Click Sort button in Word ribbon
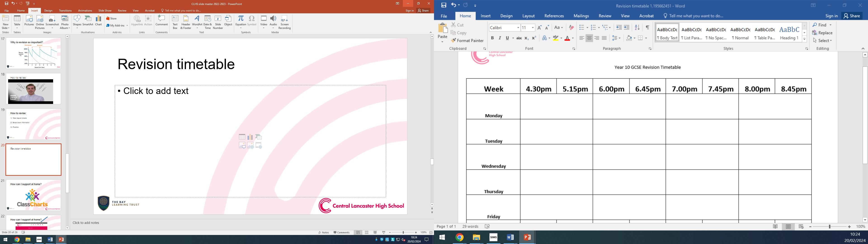 point(637,28)
